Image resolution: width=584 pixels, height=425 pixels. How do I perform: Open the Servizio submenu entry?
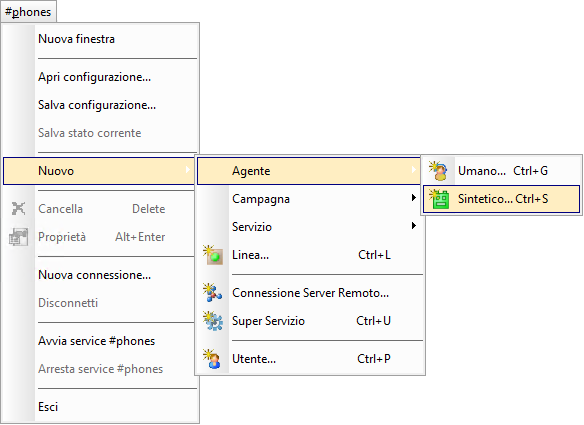pos(310,227)
